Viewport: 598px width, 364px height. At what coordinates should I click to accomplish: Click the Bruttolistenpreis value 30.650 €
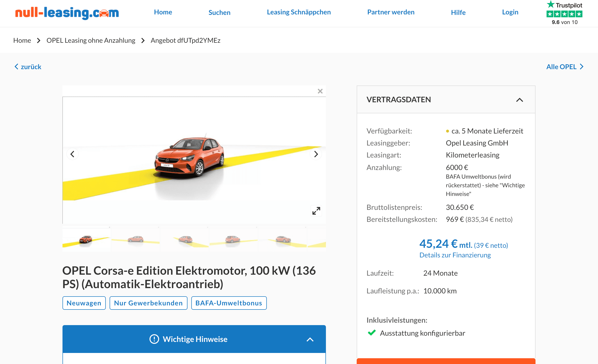[460, 208]
